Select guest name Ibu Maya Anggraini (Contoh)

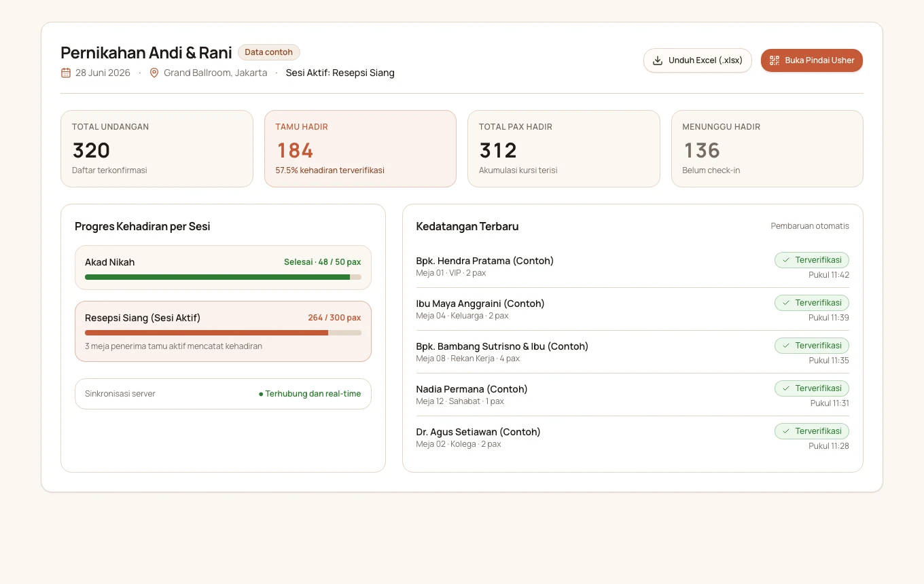coord(480,304)
